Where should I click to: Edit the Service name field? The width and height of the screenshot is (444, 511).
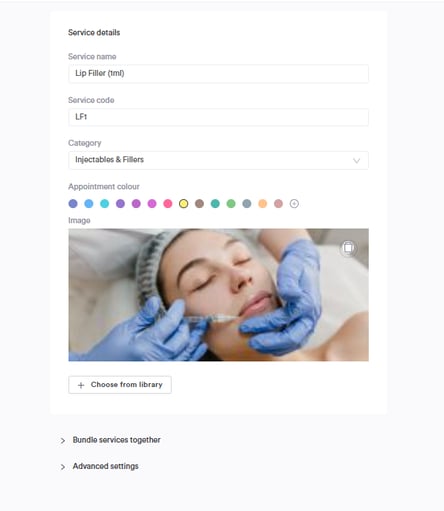(218, 74)
